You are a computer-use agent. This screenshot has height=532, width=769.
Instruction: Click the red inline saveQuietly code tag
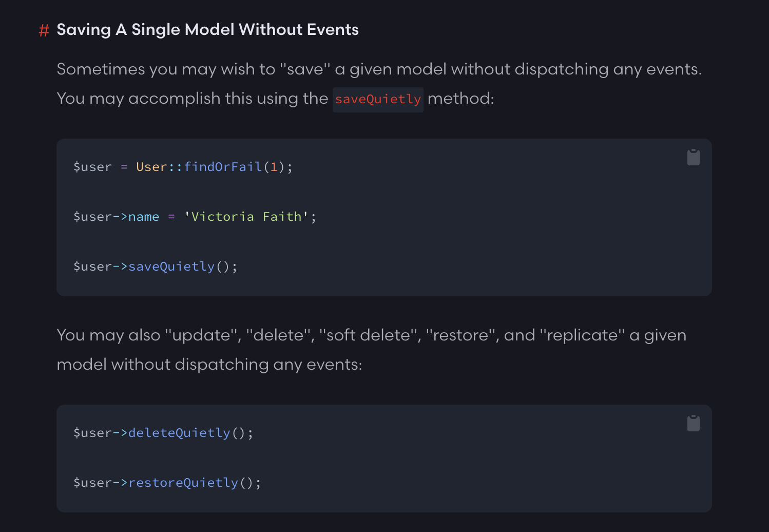point(378,99)
